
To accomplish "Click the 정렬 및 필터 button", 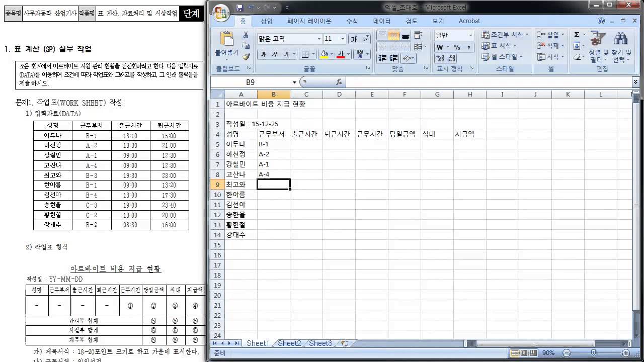I will (x=598, y=47).
